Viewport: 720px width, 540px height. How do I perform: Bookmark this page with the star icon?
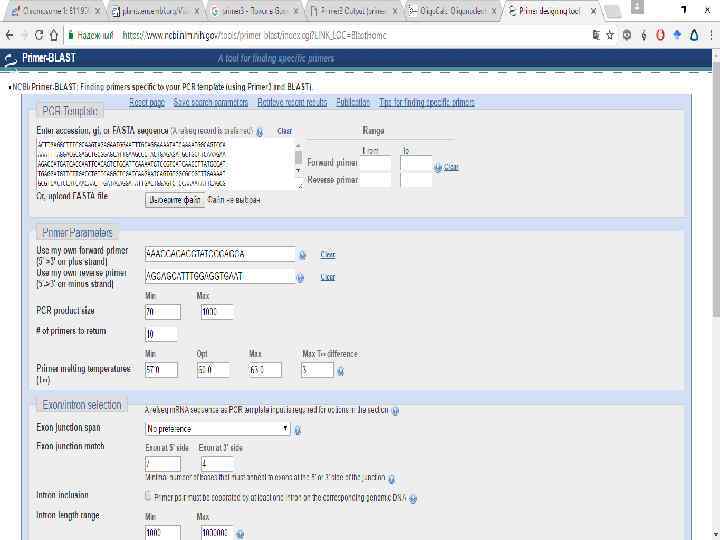(x=610, y=35)
